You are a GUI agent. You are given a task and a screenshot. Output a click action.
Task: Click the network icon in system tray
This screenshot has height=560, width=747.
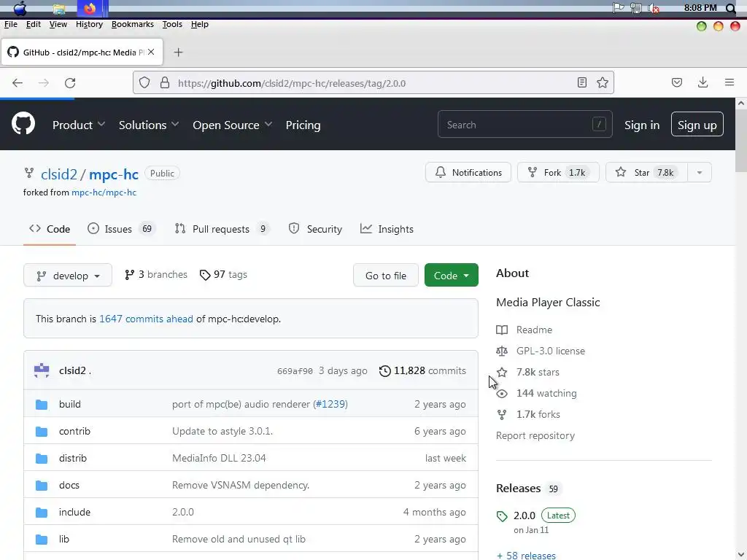coord(636,8)
